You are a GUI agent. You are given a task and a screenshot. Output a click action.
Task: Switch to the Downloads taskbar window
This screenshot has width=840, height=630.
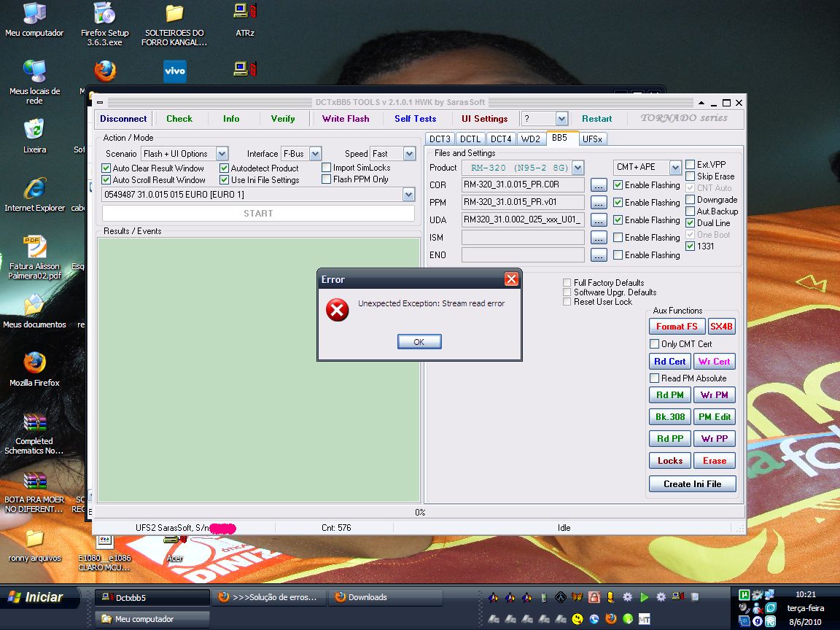point(385,597)
